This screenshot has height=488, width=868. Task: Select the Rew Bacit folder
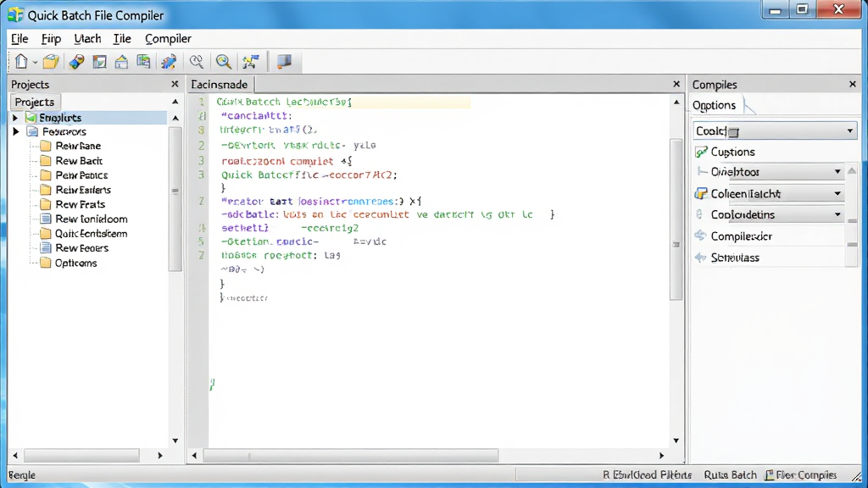pos(79,161)
